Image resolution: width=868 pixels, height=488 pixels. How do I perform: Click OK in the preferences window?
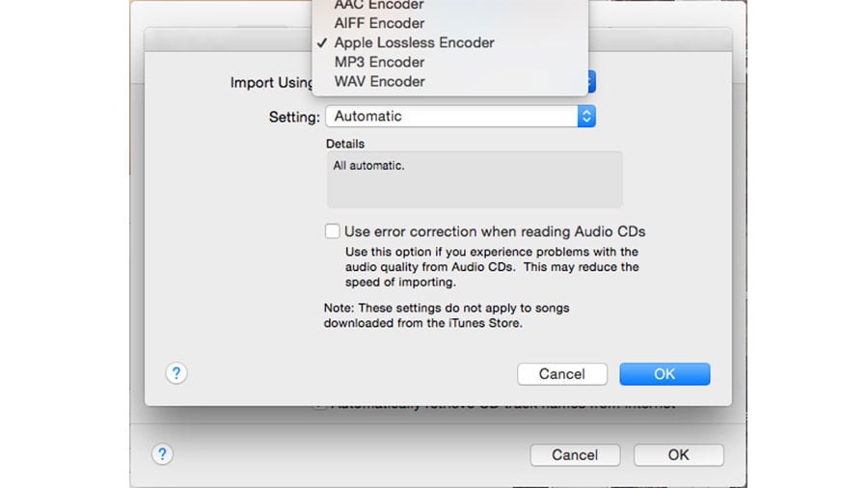point(678,455)
